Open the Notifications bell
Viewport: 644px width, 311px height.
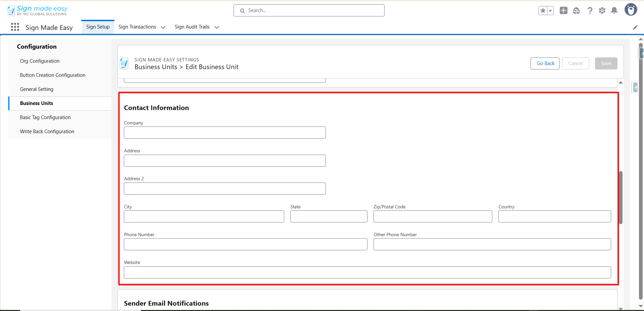(614, 11)
